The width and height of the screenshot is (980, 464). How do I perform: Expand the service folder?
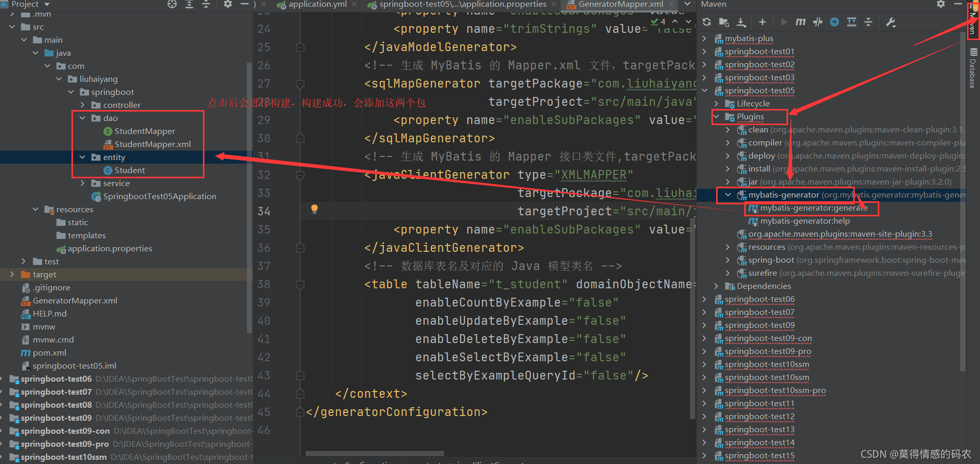point(82,184)
